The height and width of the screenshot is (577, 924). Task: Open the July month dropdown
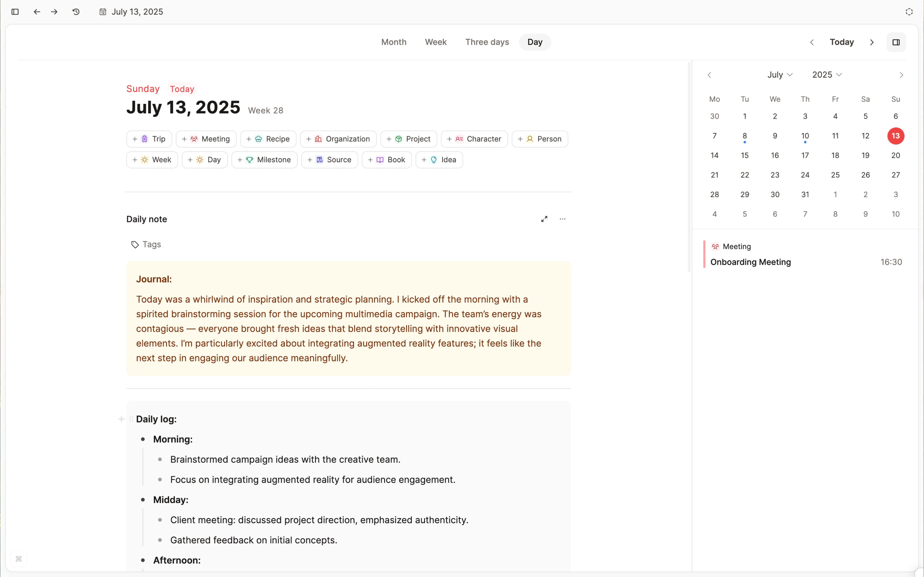pos(779,74)
